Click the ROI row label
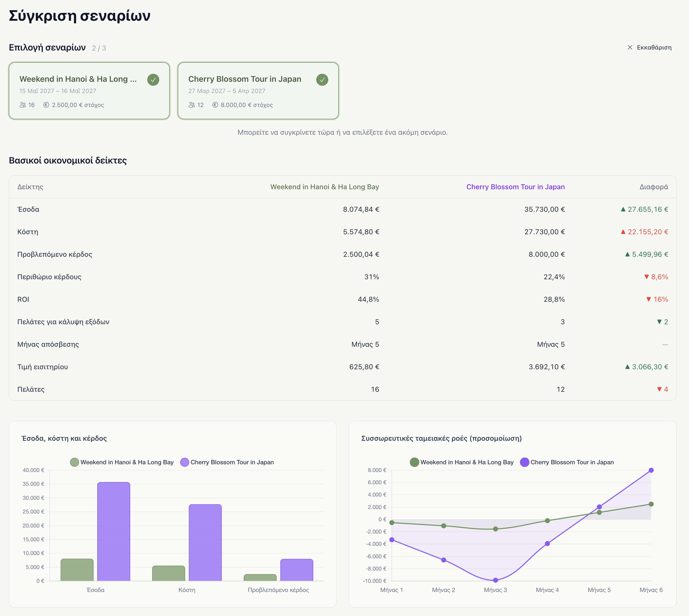689x616 pixels. tap(23, 299)
